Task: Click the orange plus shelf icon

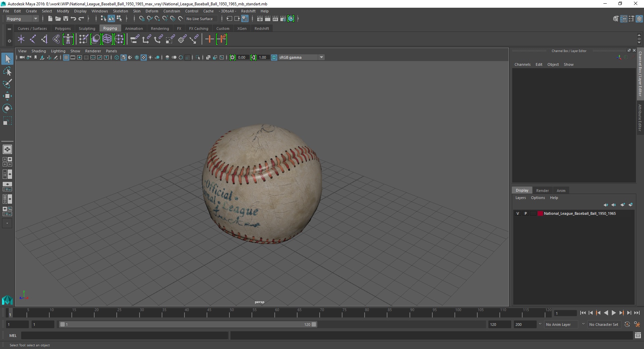Action: [210, 39]
